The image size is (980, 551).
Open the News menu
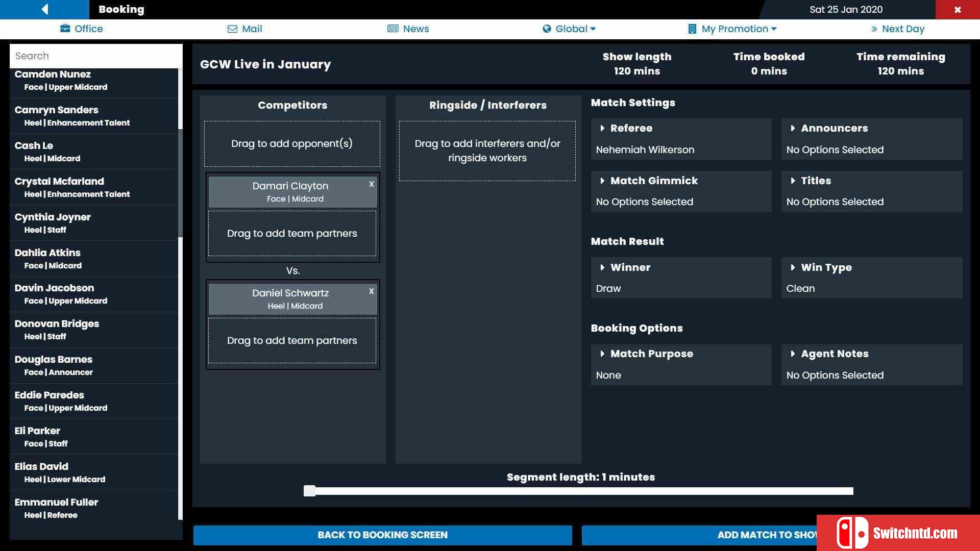tap(408, 29)
